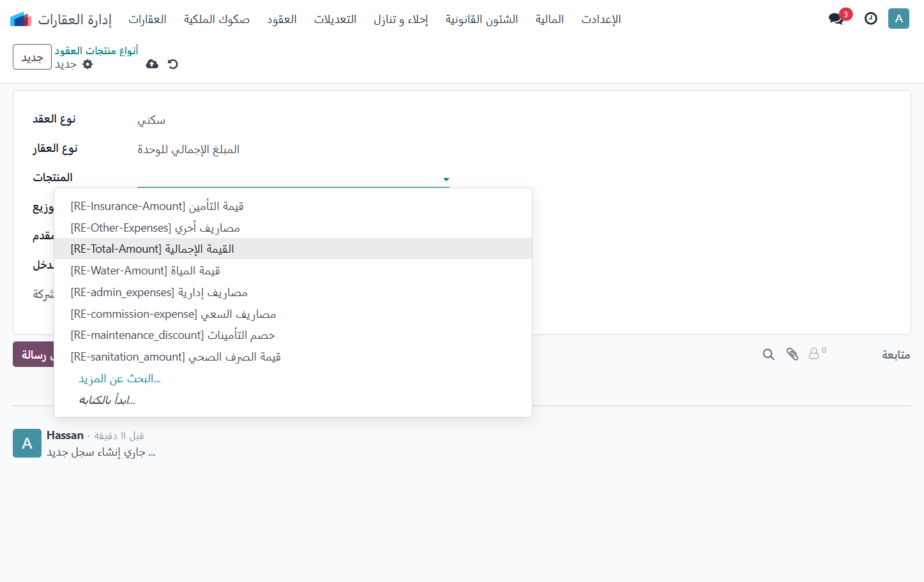This screenshot has height=582, width=924.
Task: Click the gear actions icon beside جديد
Action: (87, 64)
